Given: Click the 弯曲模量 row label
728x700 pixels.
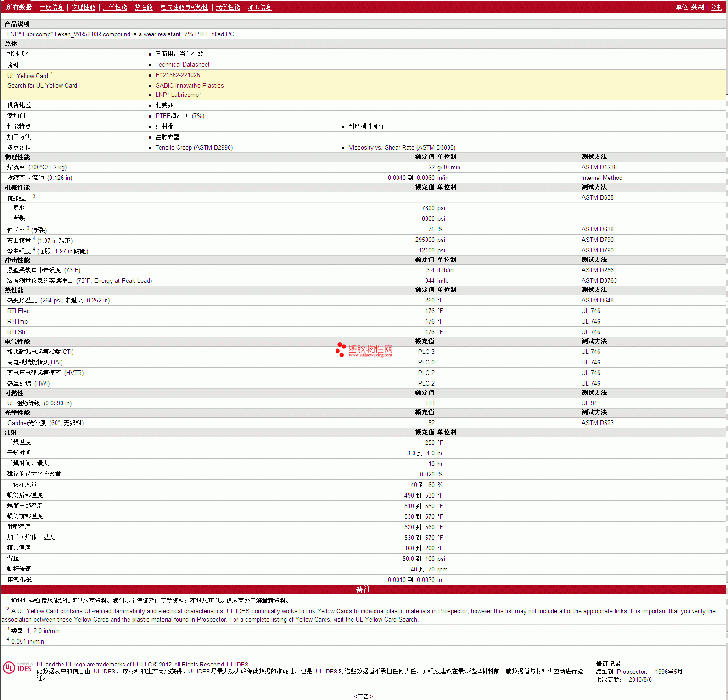Looking at the screenshot, I should 40,241.
